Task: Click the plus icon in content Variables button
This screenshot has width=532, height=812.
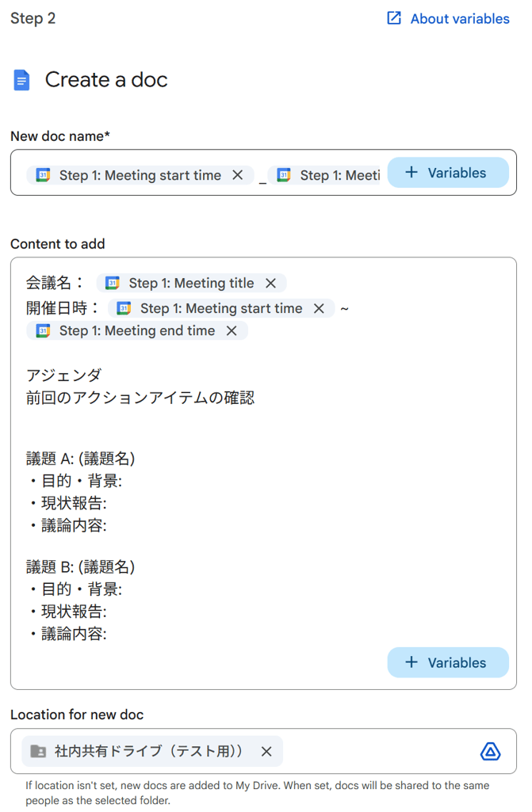Action: coord(411,662)
